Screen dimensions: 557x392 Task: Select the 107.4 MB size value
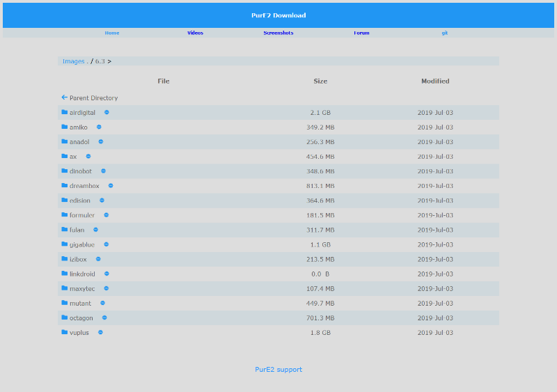coord(320,288)
